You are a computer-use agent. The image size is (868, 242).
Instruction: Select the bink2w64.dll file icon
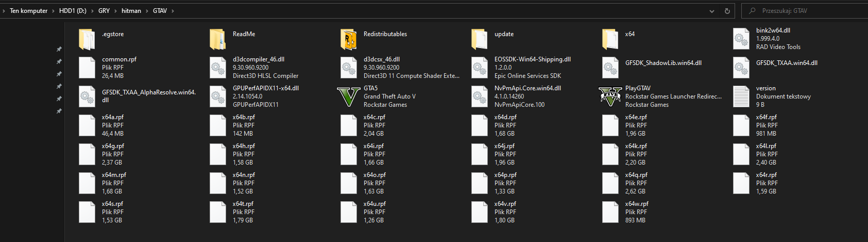741,39
